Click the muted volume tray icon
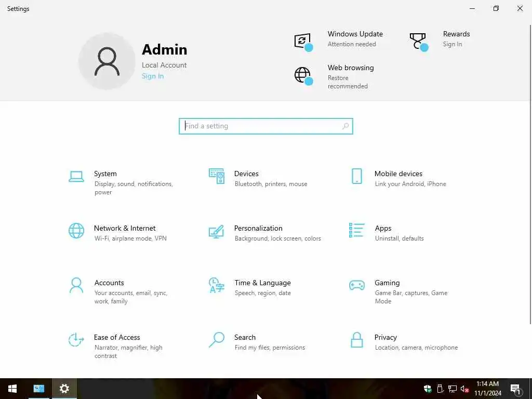 tap(464, 389)
